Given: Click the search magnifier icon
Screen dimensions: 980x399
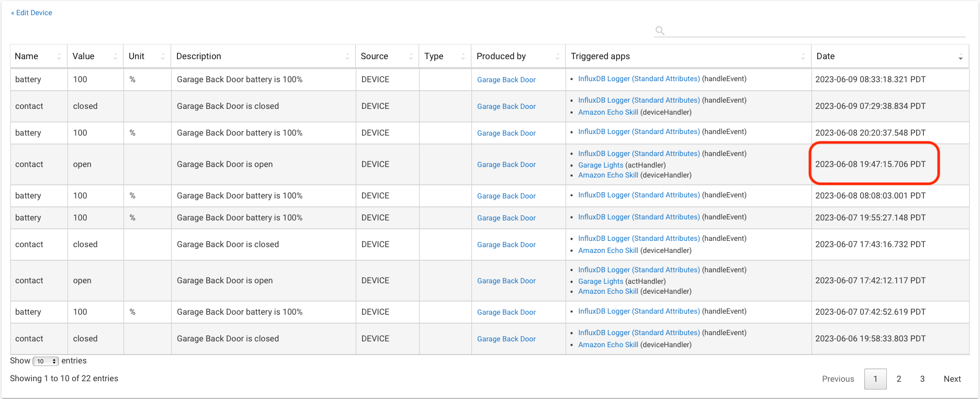Looking at the screenshot, I should [660, 30].
